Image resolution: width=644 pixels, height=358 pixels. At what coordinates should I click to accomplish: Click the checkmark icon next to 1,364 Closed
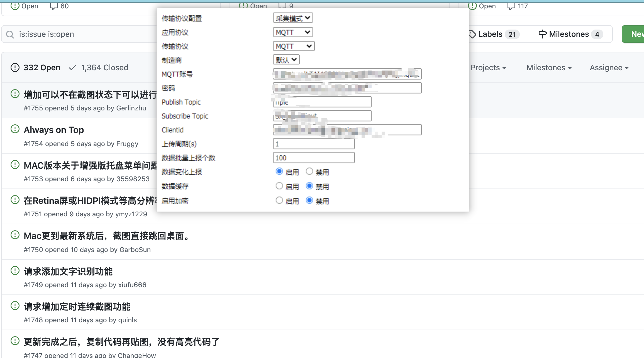(72, 68)
